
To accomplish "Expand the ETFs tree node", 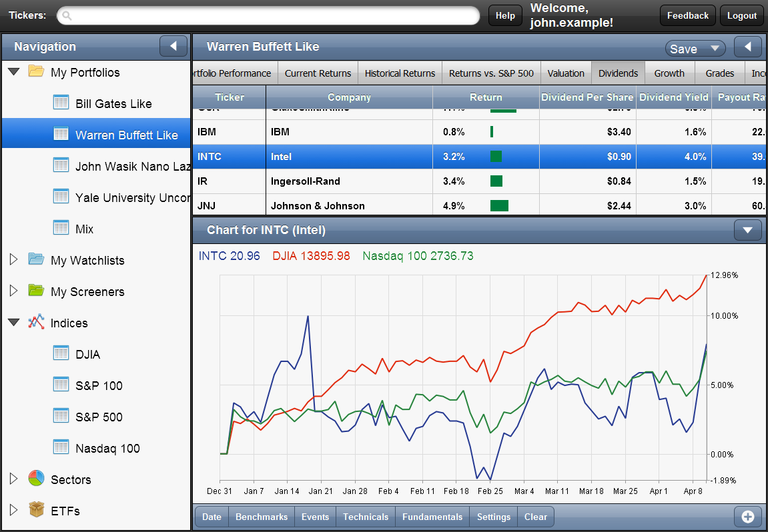I will tap(14, 510).
